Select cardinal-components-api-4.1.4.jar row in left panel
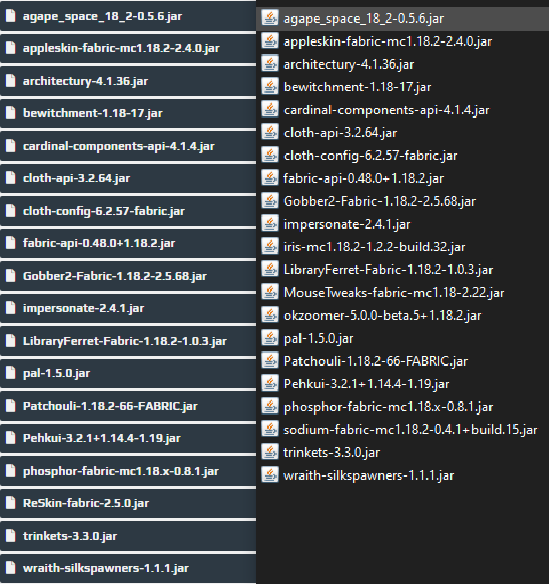This screenshot has height=584, width=549. click(x=128, y=146)
